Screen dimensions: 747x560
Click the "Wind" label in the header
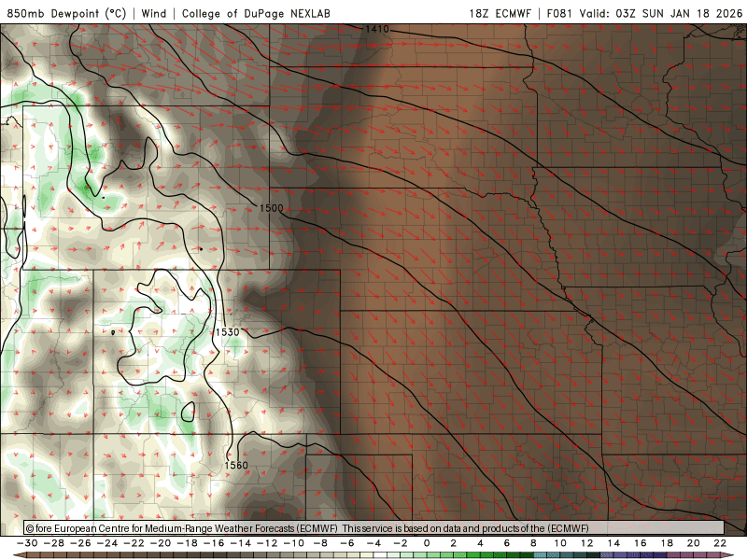coord(154,13)
